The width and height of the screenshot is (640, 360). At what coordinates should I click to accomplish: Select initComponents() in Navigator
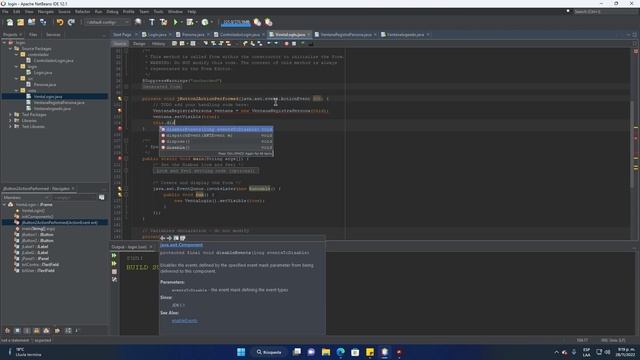37,217
